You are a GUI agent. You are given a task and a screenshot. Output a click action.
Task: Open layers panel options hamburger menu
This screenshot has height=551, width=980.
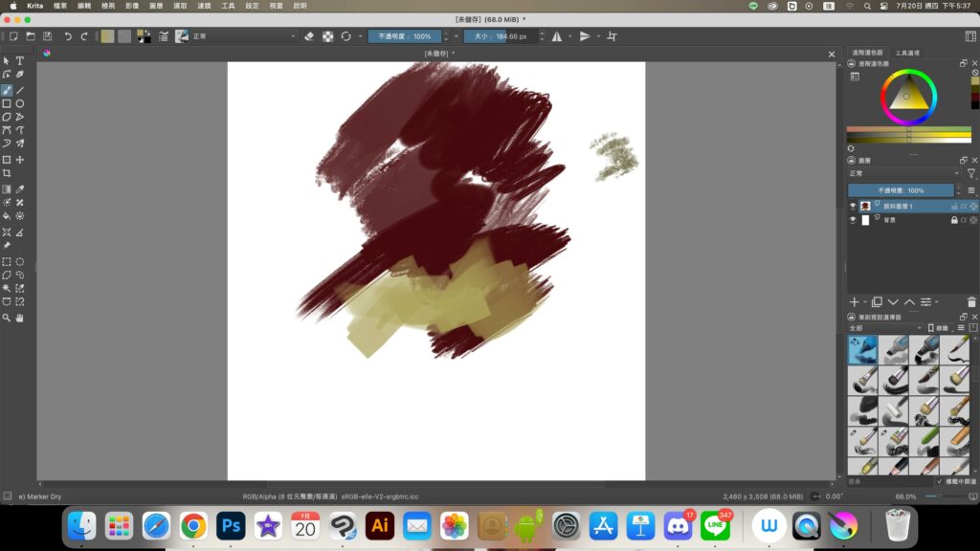point(970,190)
